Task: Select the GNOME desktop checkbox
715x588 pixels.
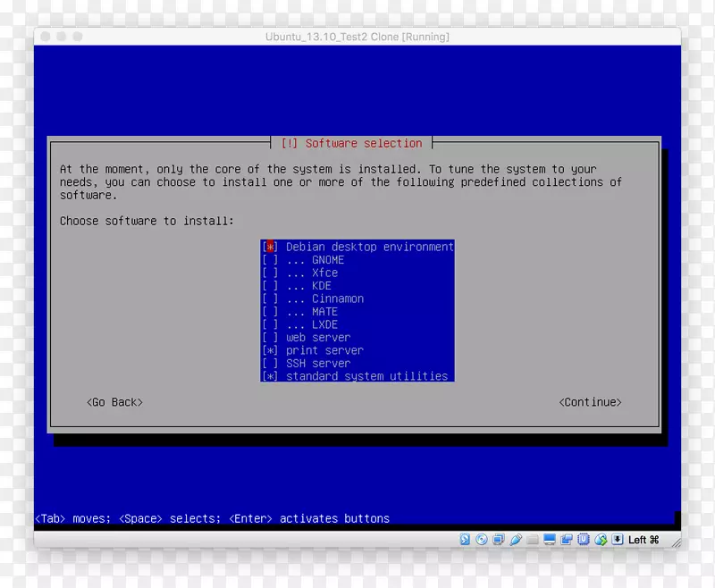Action: tap(270, 259)
